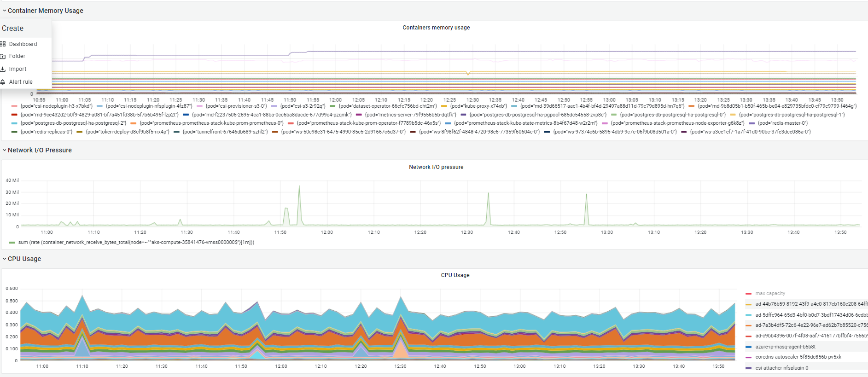Open the CPU Usage panel title menu
868x377 pixels.
tap(455, 275)
